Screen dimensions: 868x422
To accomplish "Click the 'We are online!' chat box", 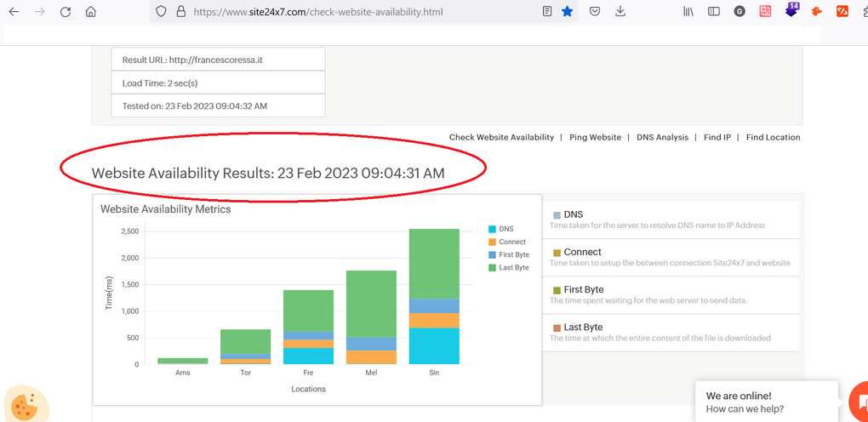I will click(x=767, y=402).
